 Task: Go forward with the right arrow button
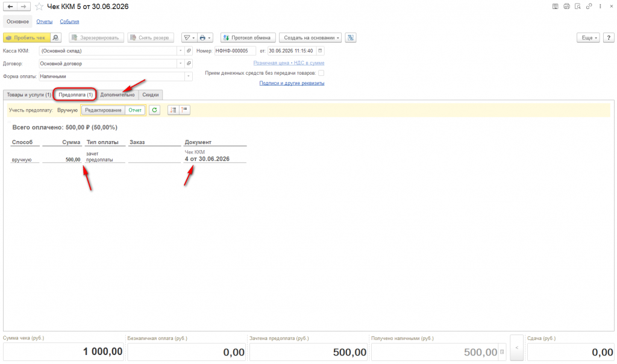[x=23, y=6]
